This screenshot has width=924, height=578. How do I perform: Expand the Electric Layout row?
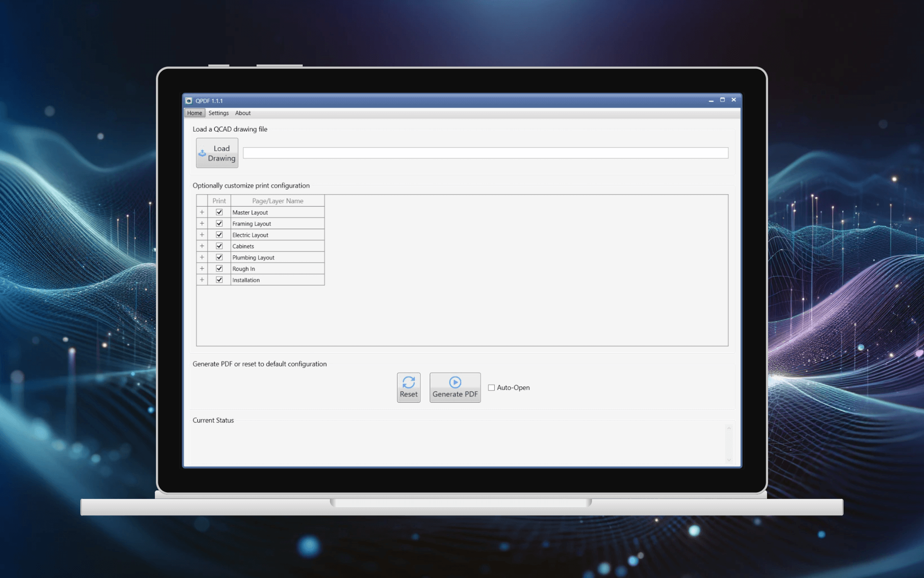[202, 235]
